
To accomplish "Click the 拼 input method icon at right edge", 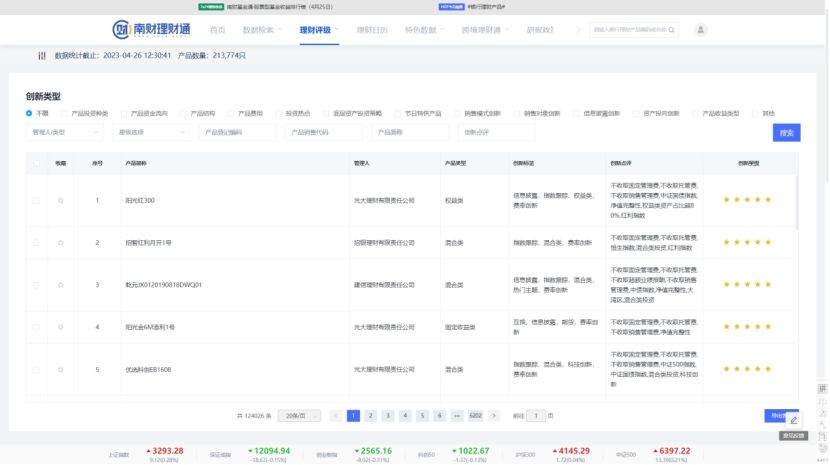I will tap(822, 389).
